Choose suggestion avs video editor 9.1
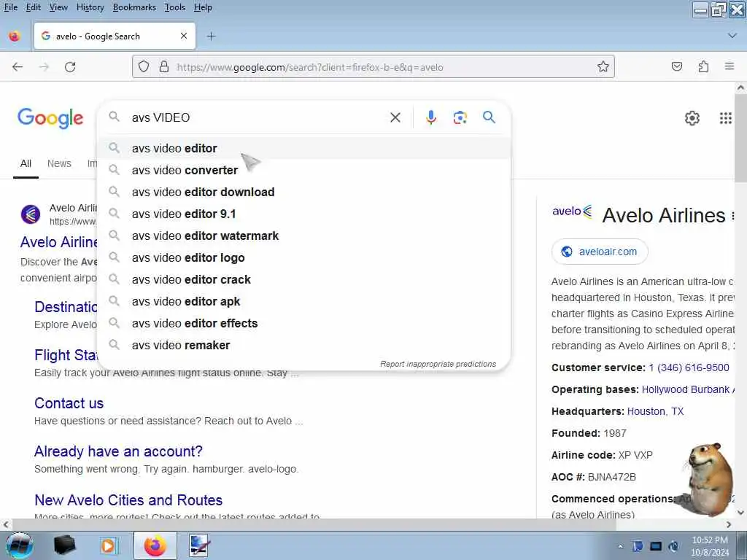The width and height of the screenshot is (747, 560). (304, 214)
